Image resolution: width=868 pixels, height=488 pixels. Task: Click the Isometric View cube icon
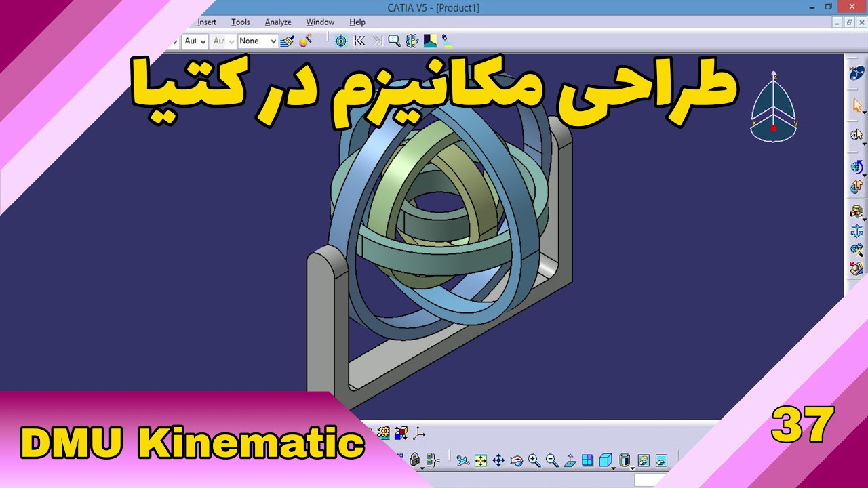606,460
